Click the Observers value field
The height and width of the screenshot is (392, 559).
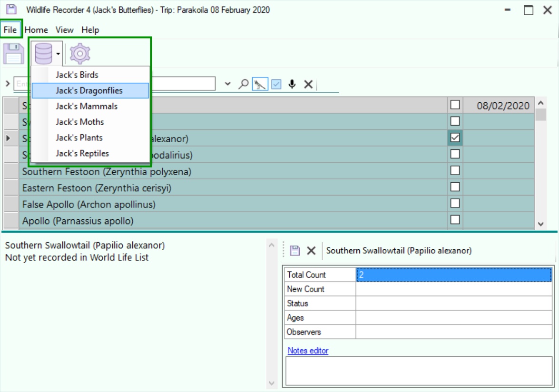[454, 332]
